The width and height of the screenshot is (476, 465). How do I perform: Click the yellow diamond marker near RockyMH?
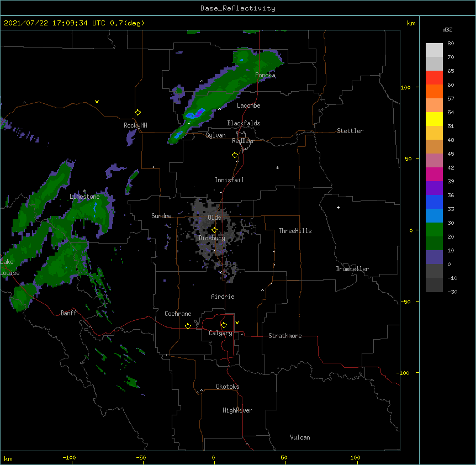coord(138,113)
